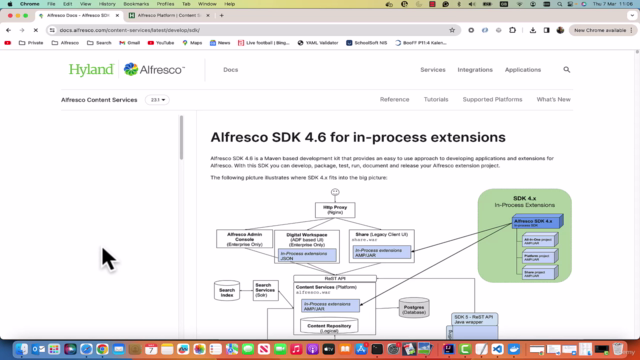
Task: Click the left sidebar scrollbar thumb
Action: (x=181, y=138)
